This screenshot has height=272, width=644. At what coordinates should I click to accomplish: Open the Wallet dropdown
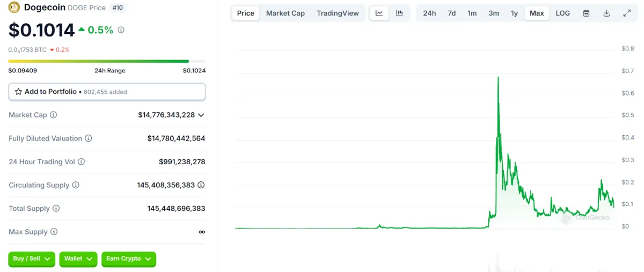click(x=78, y=259)
